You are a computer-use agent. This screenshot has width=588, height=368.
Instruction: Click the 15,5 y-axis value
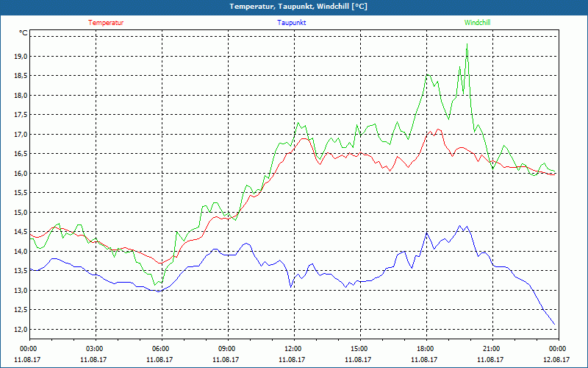pos(21,193)
